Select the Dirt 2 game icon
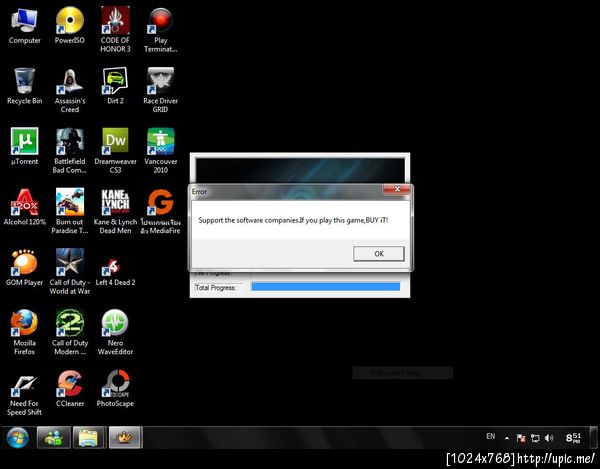600x469 pixels. 115,86
